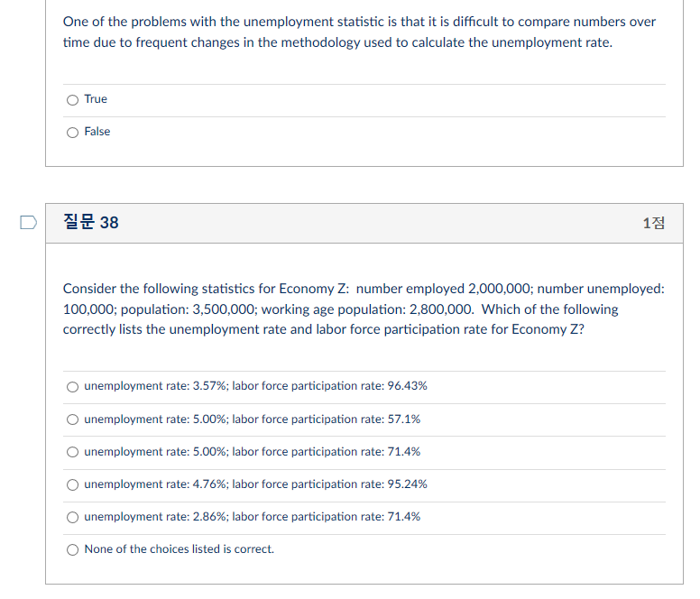Click answer text 'labor force participation rate: 96.43%'
This screenshot has height=599, width=700.
(x=330, y=386)
